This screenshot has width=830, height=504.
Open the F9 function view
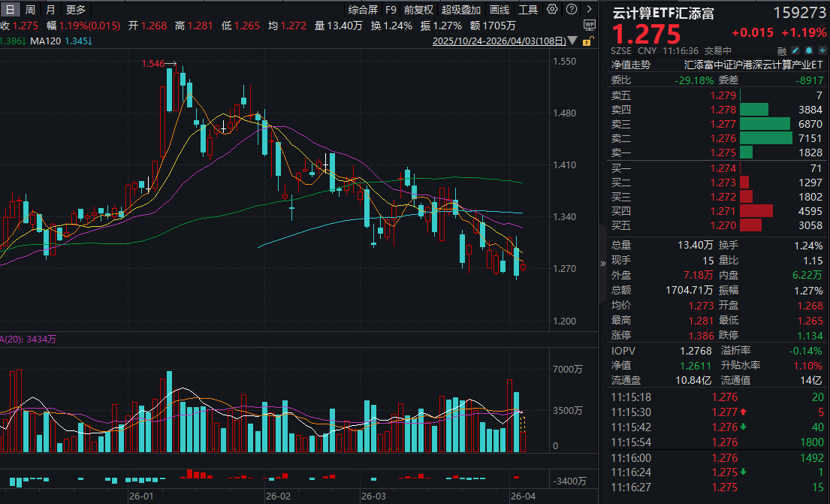coord(392,9)
